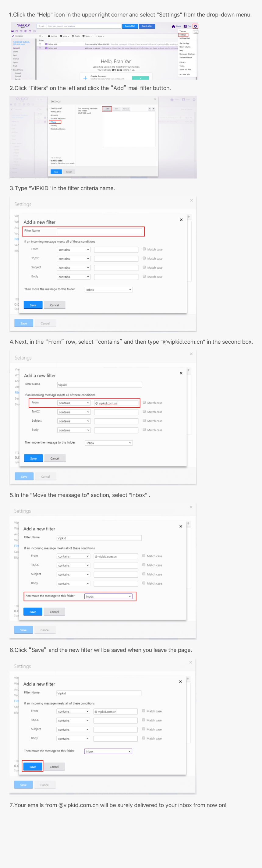Image resolution: width=262 pixels, height=868 pixels.
Task: Open Filters in the step 2 Settings sidebar
Action: [x=54, y=122]
